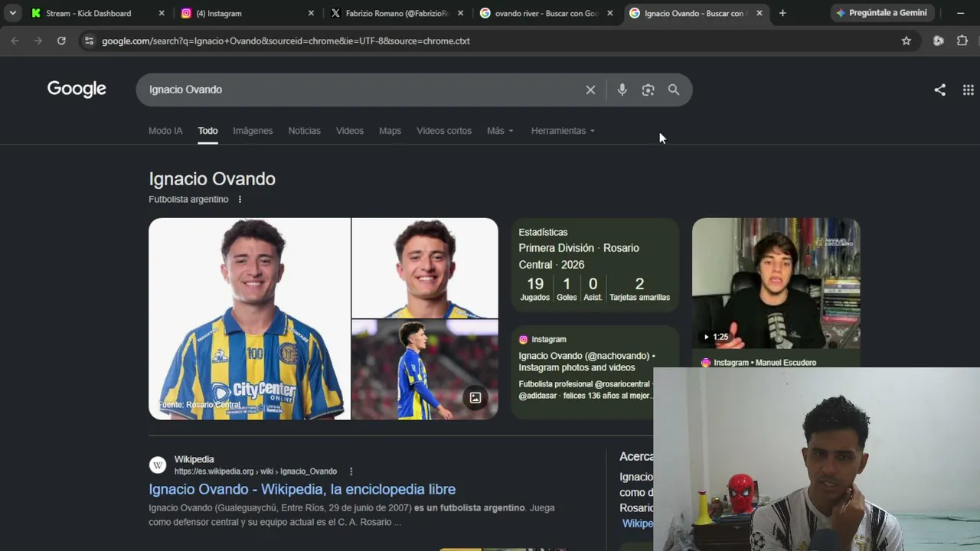Expand the Más search filter menu
This screenshot has height=551, width=980.
click(x=500, y=131)
